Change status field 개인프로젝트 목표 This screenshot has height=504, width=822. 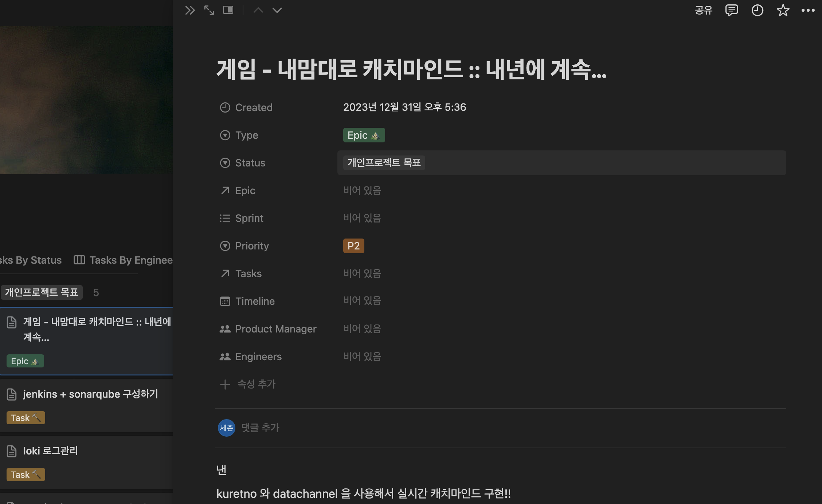coord(384,162)
